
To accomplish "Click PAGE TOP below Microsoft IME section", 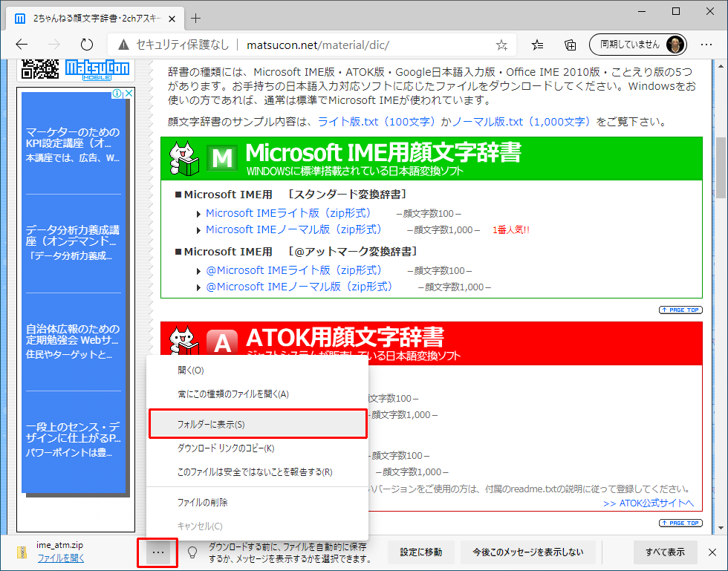I will [680, 310].
